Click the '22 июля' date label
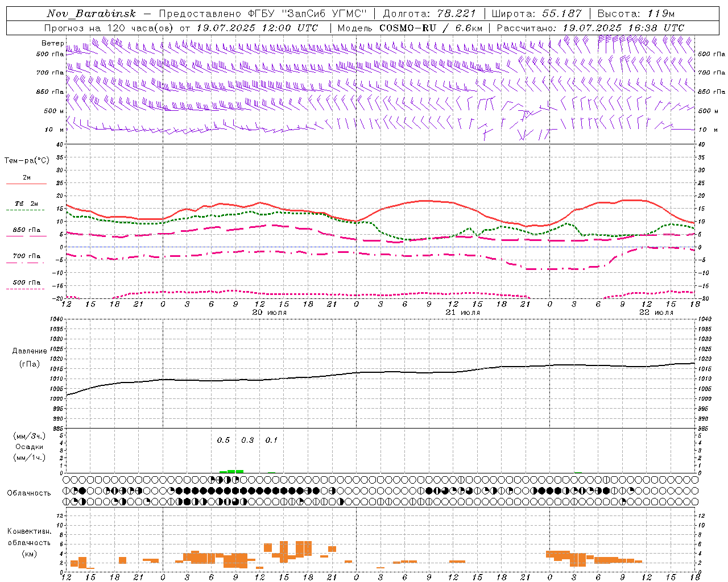The height and width of the screenshot is (582, 728). pos(656,313)
